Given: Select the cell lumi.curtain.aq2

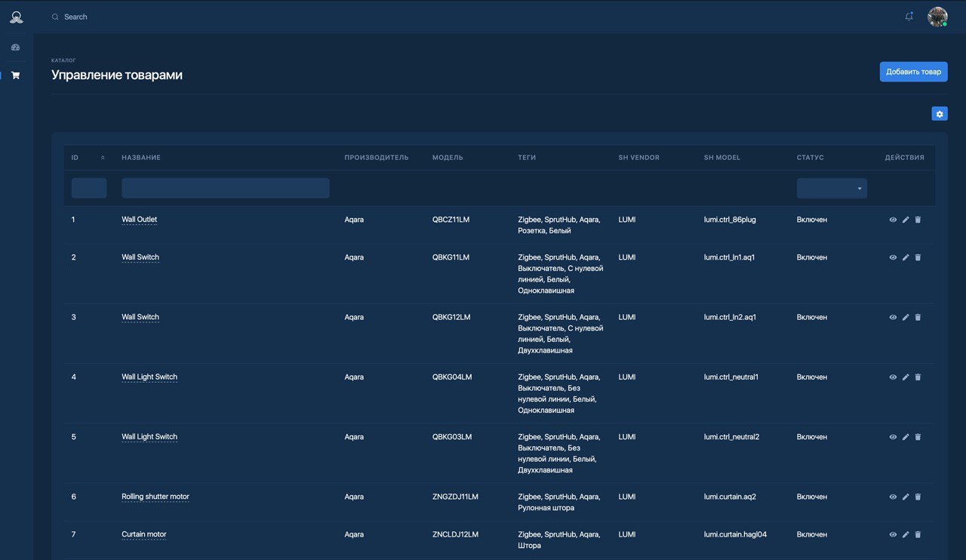Looking at the screenshot, I should 730,497.
